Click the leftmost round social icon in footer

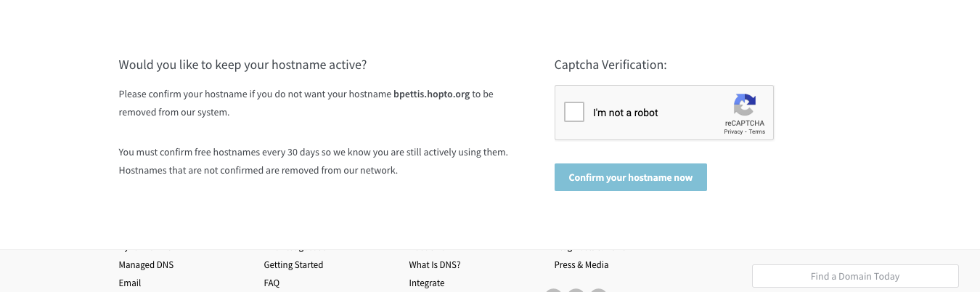pyautogui.click(x=553, y=291)
